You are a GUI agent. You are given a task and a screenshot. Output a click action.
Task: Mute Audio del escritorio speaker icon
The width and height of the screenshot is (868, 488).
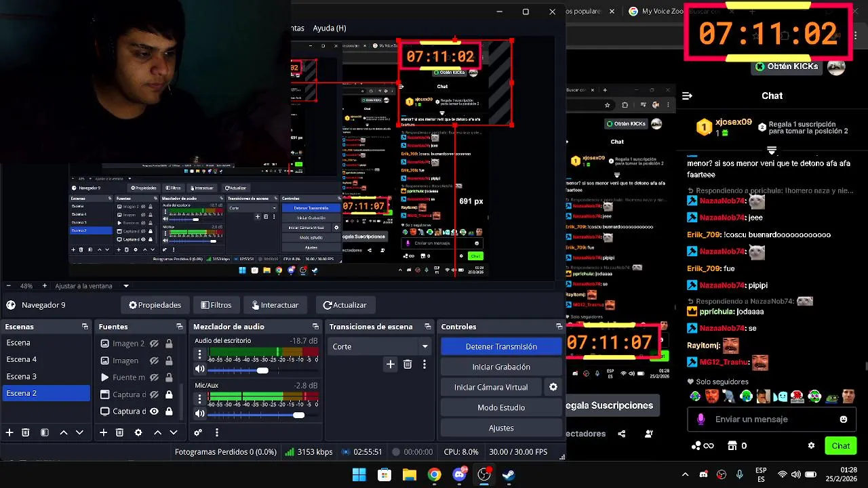(x=200, y=369)
